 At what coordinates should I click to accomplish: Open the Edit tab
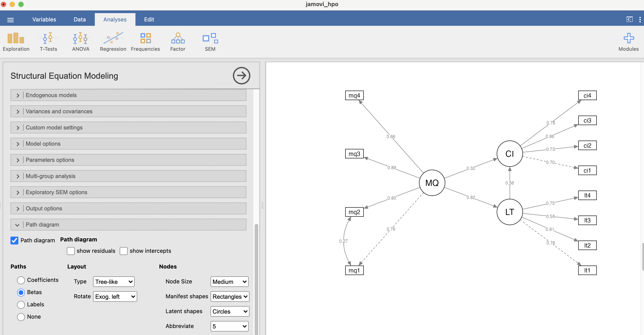(149, 19)
